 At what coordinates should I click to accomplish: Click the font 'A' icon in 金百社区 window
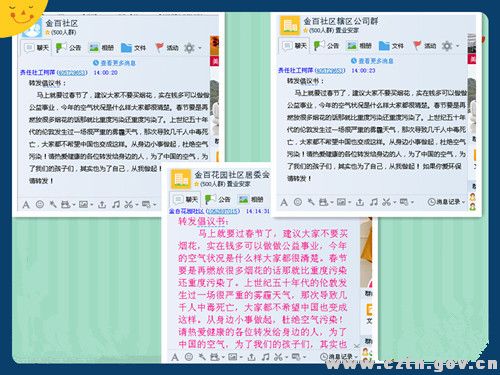click(x=26, y=204)
